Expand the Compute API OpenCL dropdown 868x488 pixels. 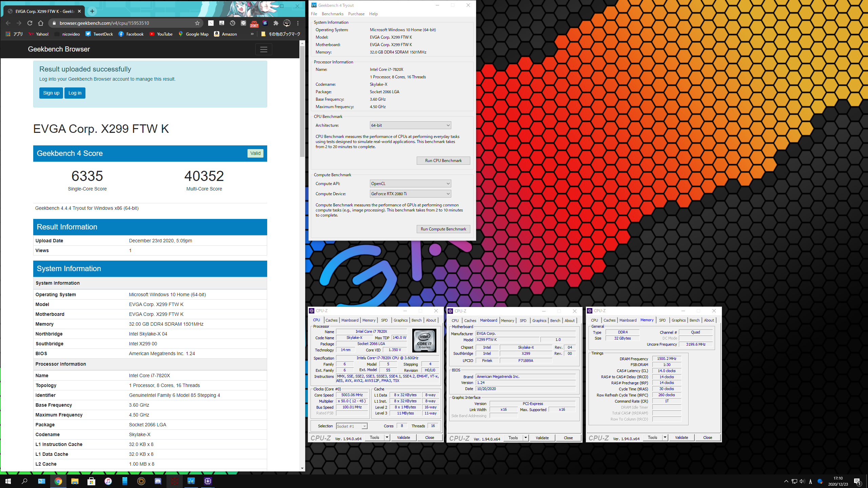[x=410, y=184]
